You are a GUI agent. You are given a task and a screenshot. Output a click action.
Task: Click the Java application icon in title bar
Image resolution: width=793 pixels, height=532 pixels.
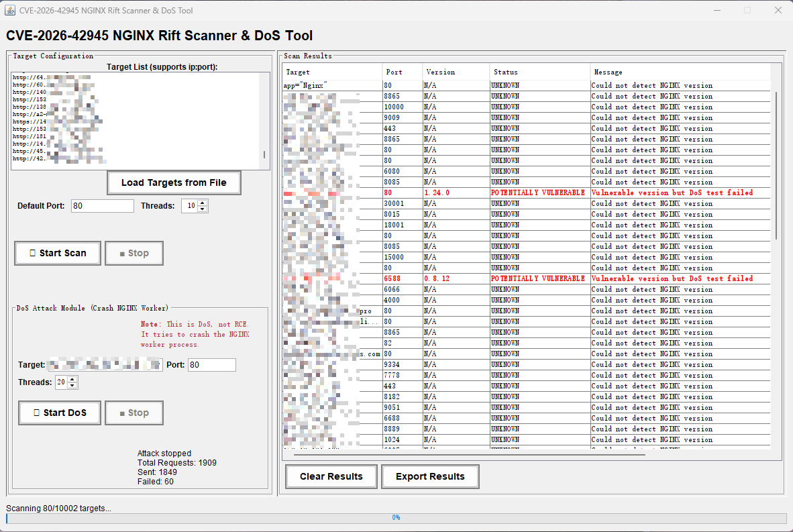[9, 10]
